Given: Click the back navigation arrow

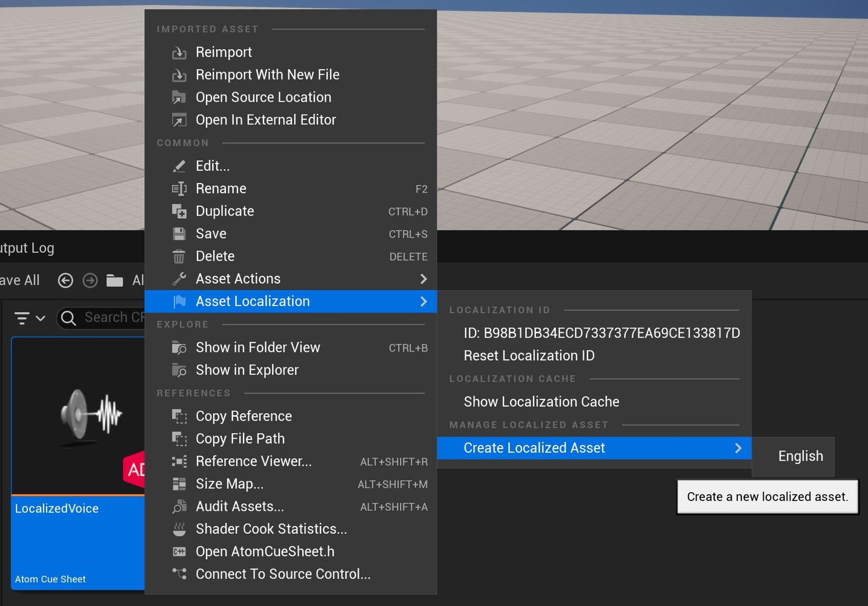Looking at the screenshot, I should point(65,280).
